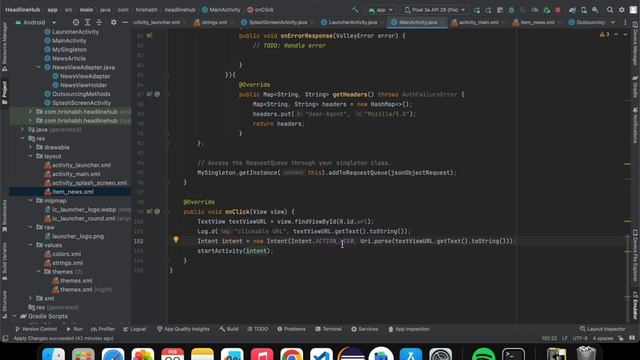Collapse the values folder
The image size is (640, 360).
(x=30, y=245)
